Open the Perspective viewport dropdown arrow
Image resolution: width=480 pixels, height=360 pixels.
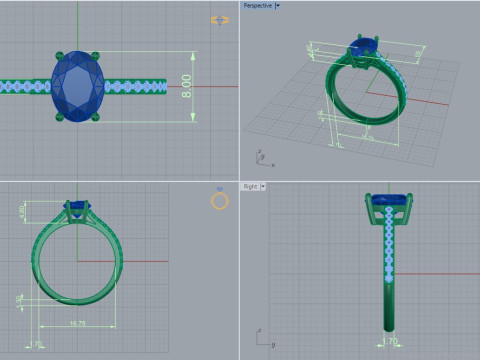tap(277, 6)
